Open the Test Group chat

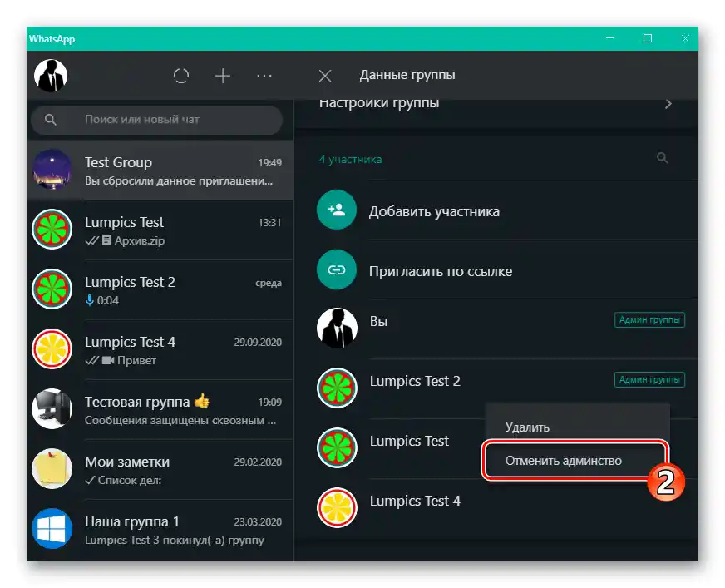click(x=160, y=170)
